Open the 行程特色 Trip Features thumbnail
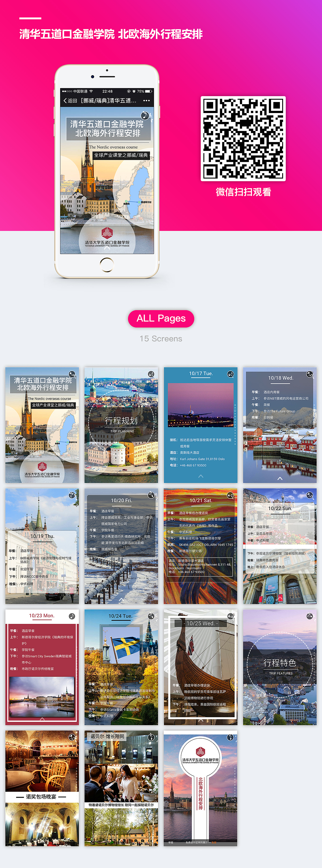 point(280,667)
